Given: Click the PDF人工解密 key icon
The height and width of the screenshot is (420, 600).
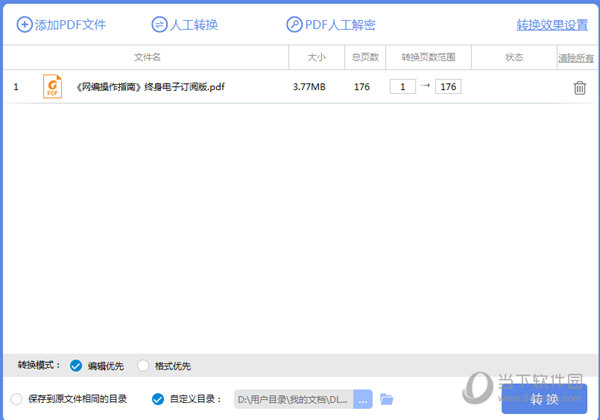Looking at the screenshot, I should (294, 25).
